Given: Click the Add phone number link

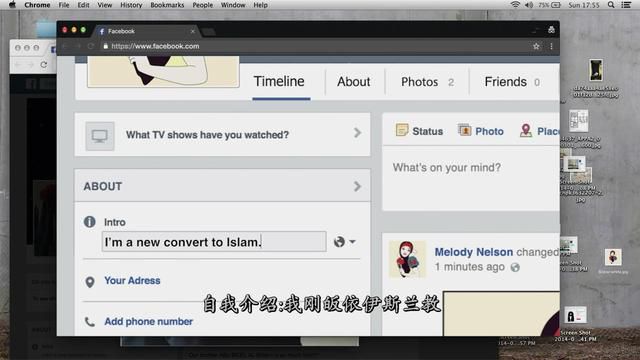Looking at the screenshot, I should 149,322.
